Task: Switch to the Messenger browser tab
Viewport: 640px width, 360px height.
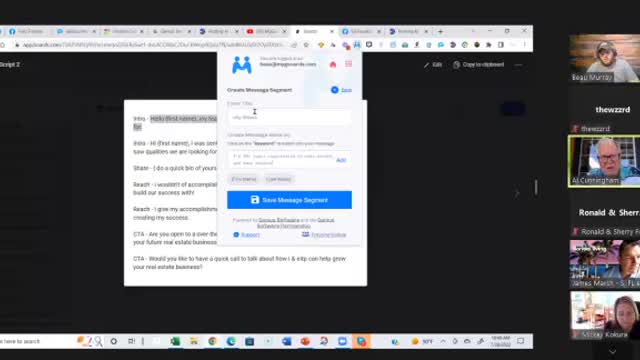Action: (76, 31)
